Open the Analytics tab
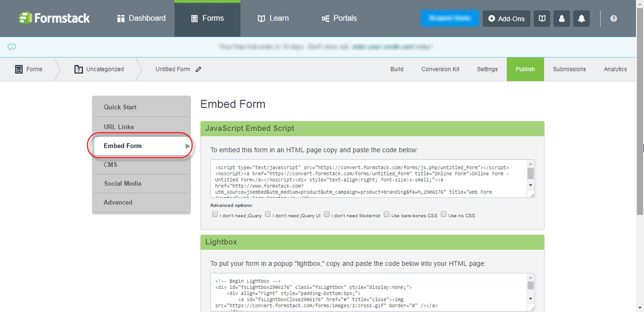 (x=616, y=69)
